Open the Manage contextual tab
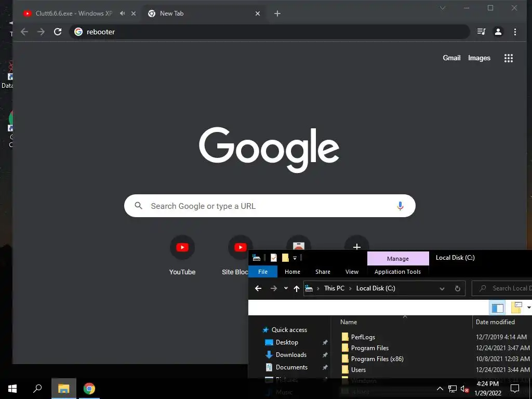 coord(398,259)
